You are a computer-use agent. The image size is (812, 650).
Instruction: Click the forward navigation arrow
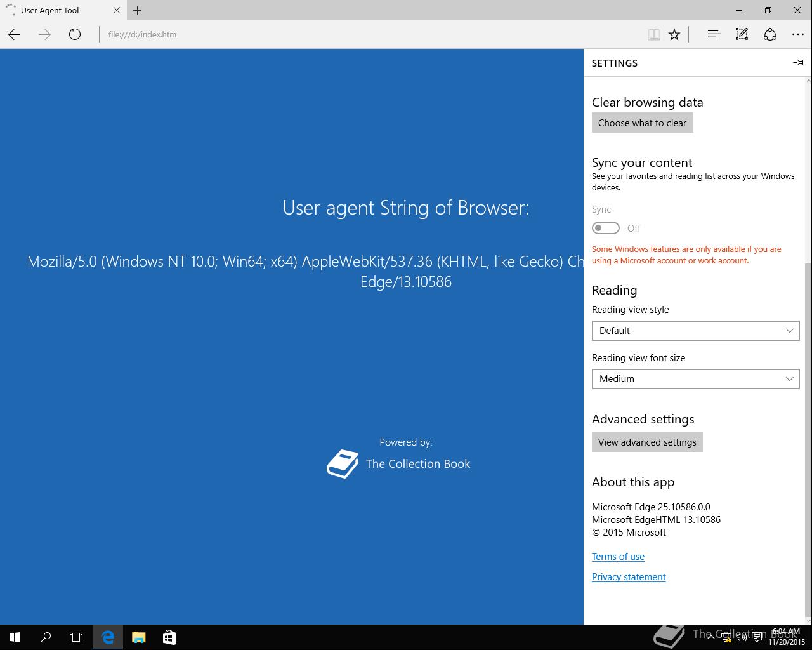coord(44,34)
